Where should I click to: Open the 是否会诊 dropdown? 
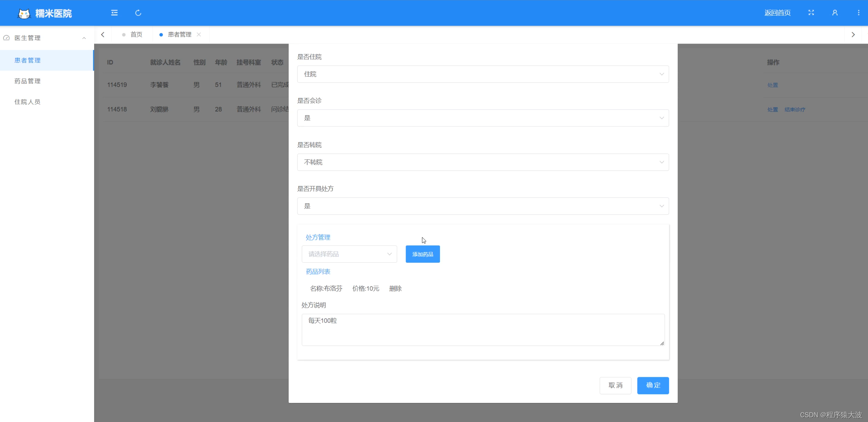[483, 118]
